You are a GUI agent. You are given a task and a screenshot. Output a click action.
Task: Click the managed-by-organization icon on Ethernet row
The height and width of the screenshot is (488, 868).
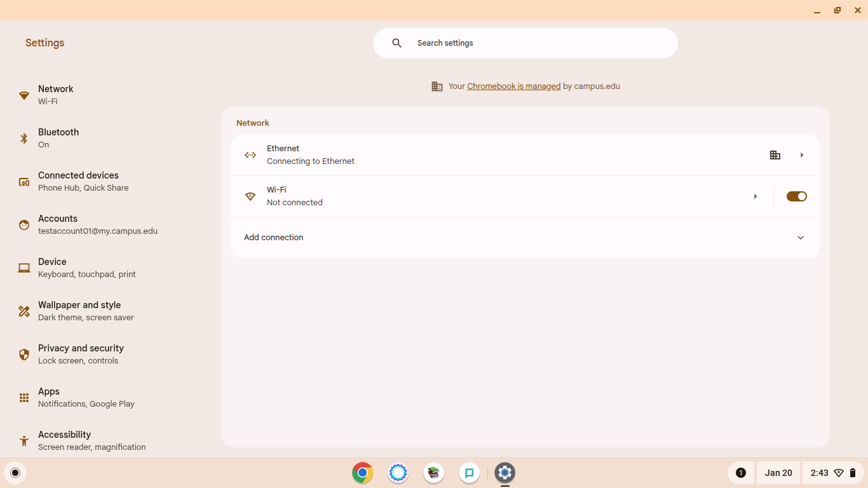pyautogui.click(x=775, y=155)
